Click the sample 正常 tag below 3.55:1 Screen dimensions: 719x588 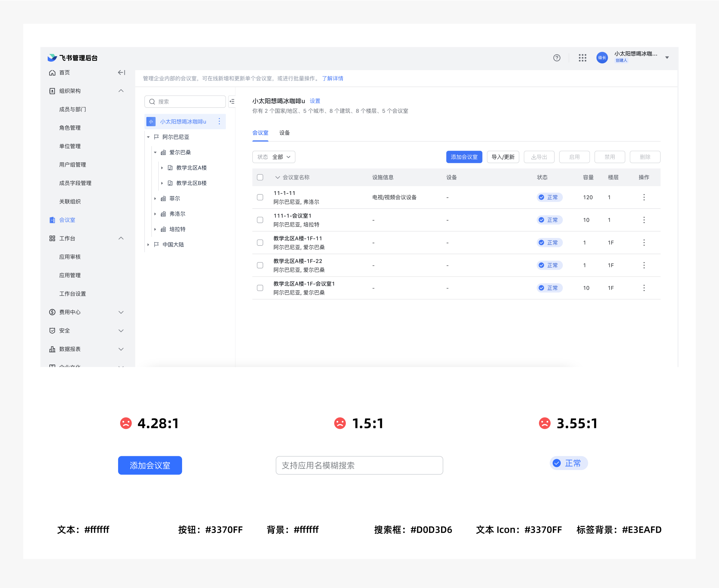point(569,463)
